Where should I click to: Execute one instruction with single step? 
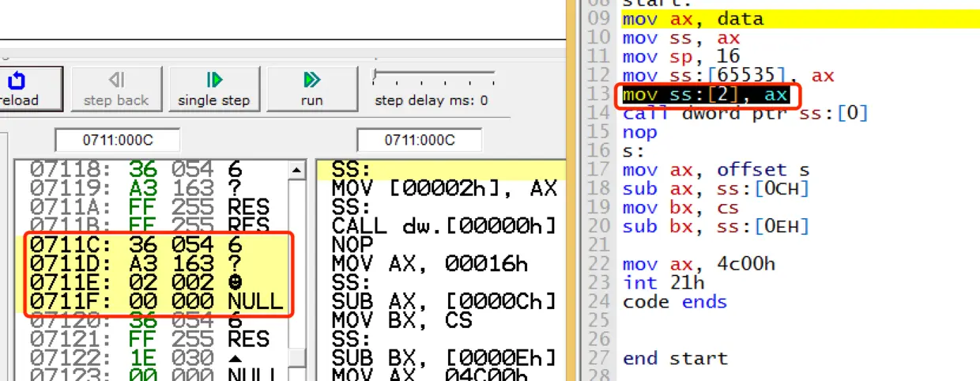pos(213,89)
